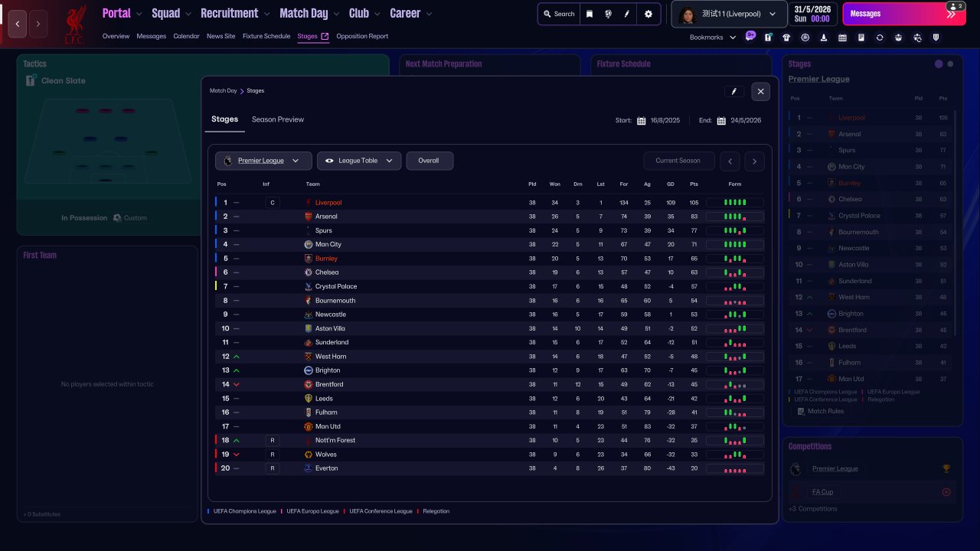The height and width of the screenshot is (551, 980).
Task: Click the FA Cup link in the Competitions panel
Action: point(822,492)
